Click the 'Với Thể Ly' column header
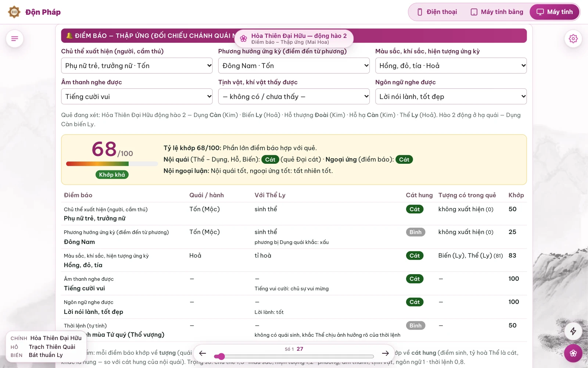 [270, 195]
